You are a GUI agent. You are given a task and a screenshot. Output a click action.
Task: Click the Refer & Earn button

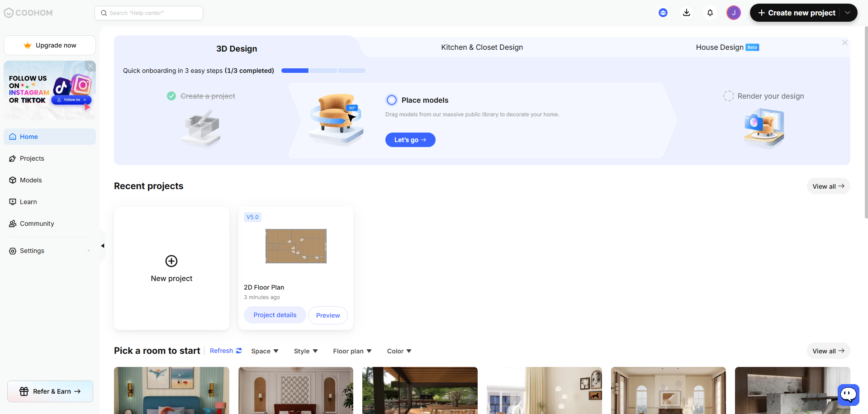(50, 391)
